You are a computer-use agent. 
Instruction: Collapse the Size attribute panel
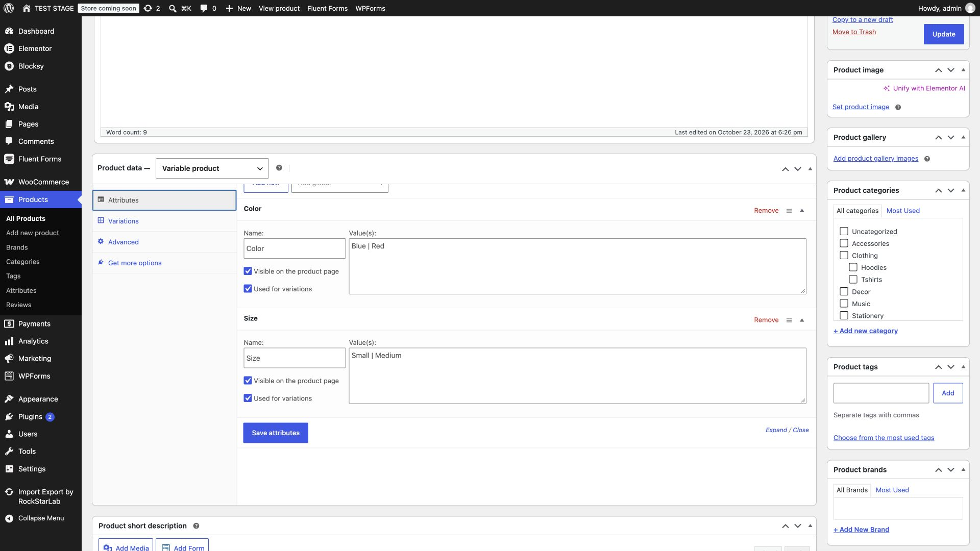[x=802, y=320]
